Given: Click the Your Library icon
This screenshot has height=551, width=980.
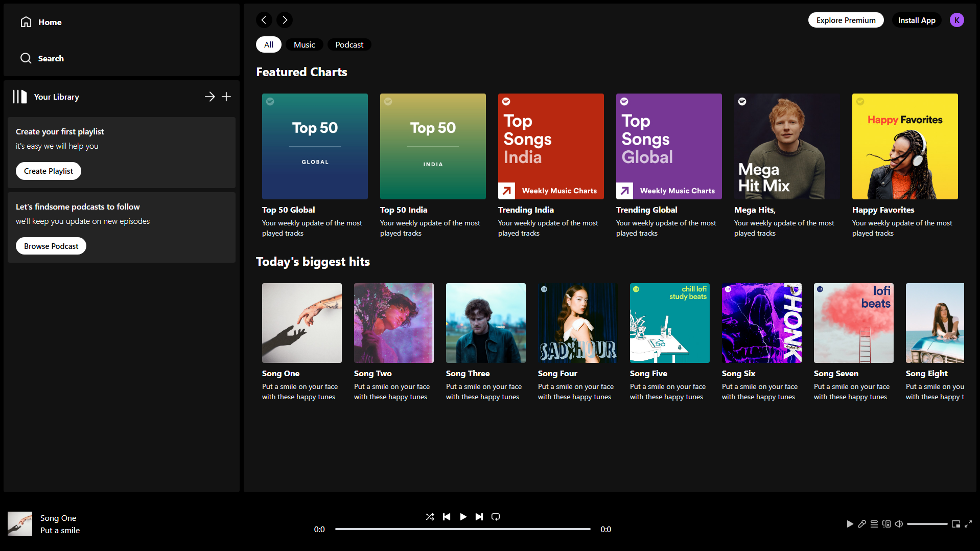Looking at the screenshot, I should click(x=20, y=97).
